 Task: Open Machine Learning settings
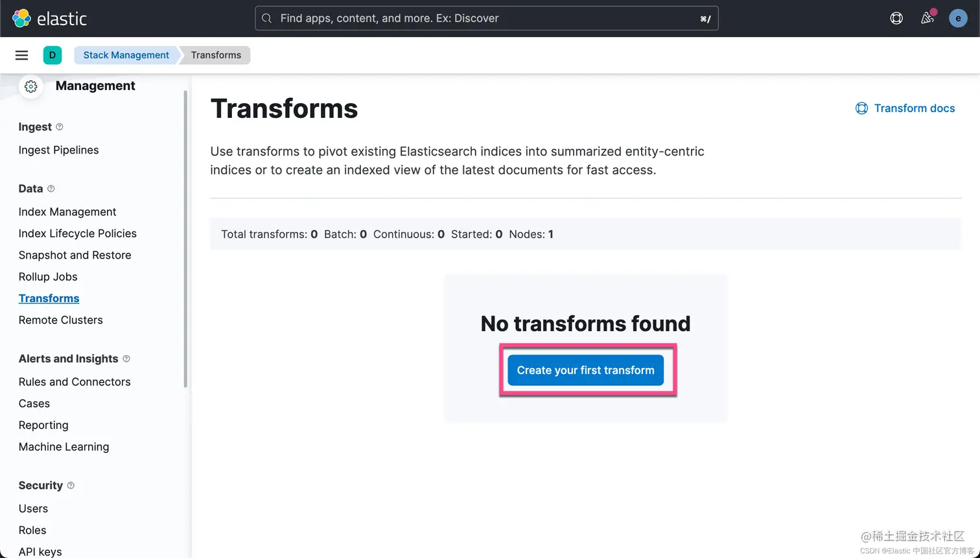[x=64, y=447]
